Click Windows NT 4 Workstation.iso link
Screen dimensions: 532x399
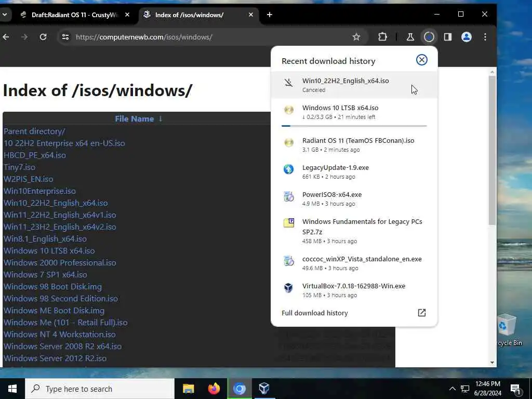coord(59,334)
